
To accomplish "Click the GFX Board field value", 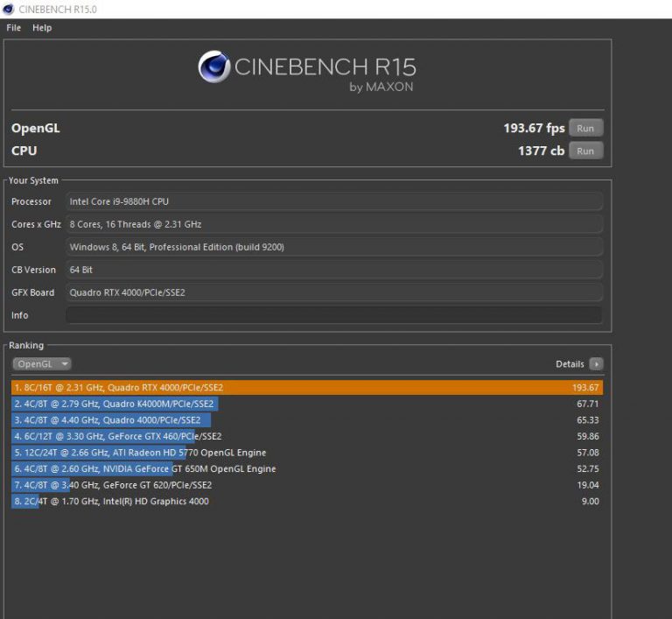I will pos(333,292).
